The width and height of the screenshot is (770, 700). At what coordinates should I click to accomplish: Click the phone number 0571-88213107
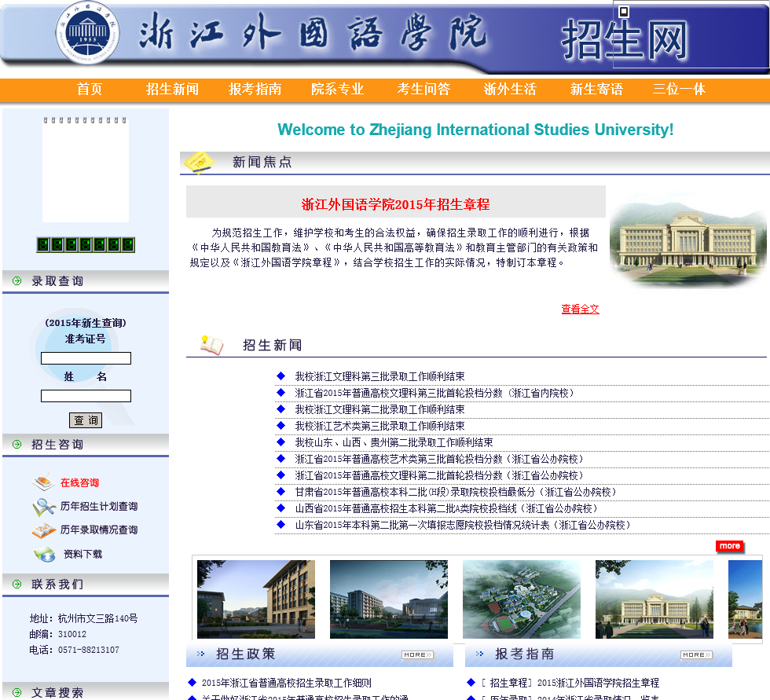pyautogui.click(x=88, y=650)
